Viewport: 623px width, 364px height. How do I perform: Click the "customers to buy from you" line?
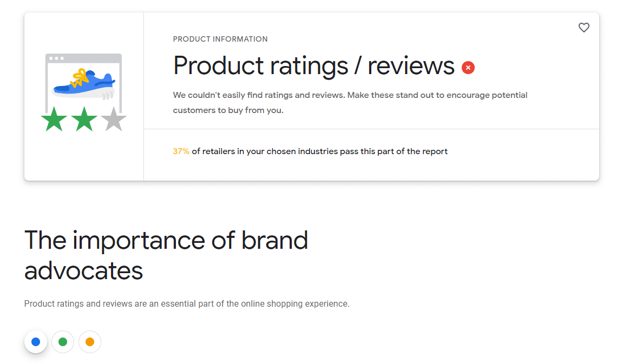(228, 110)
